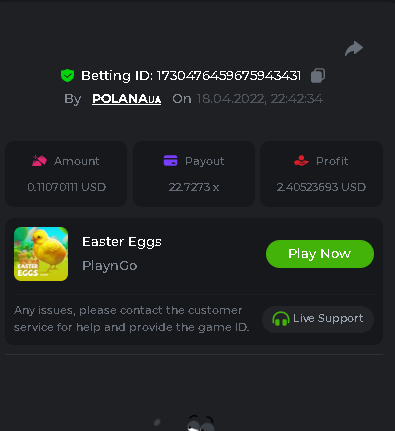Click the customer service help message
Screen dimensions: 395x431
click(131, 319)
